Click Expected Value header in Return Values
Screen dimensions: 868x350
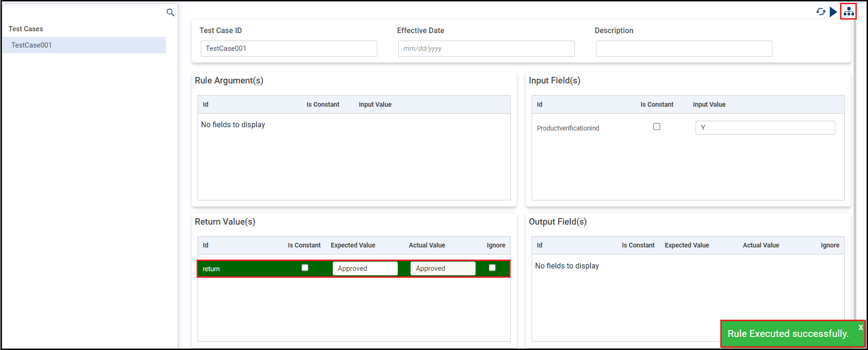[353, 245]
